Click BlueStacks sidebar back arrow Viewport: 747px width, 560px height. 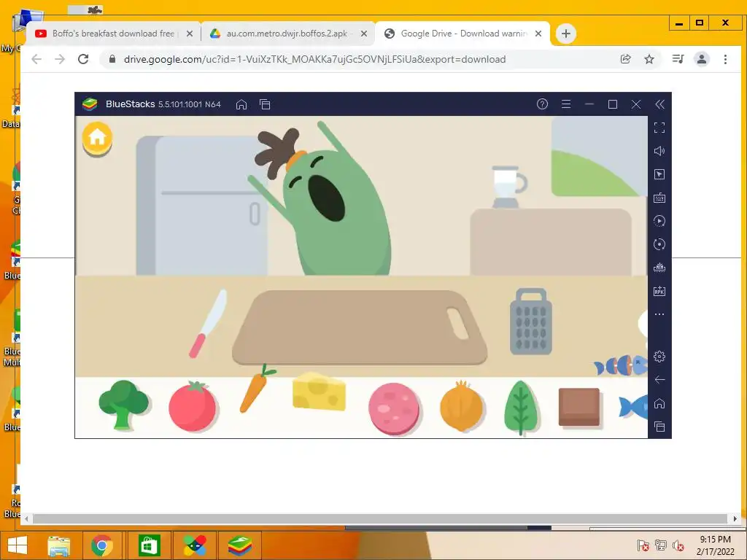pos(659,379)
